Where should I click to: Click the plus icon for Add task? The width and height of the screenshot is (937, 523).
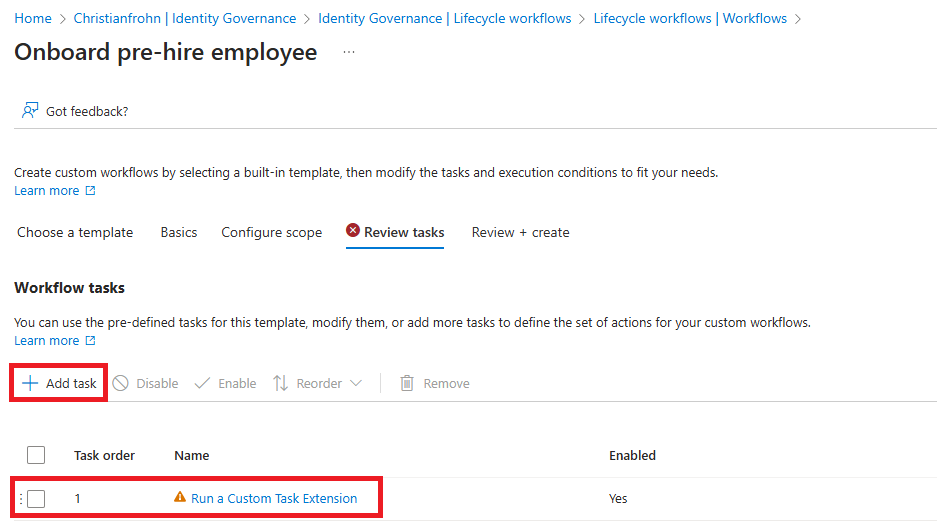coord(30,383)
